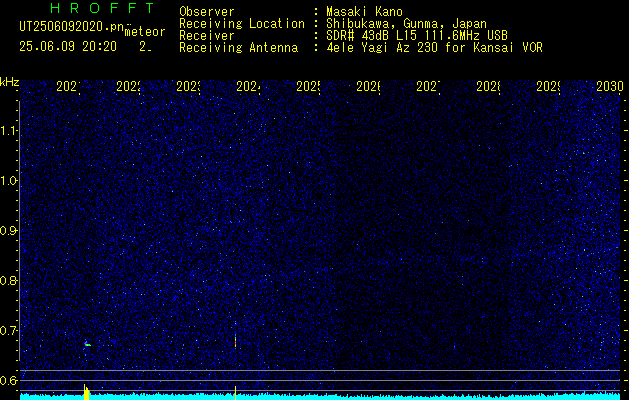This screenshot has width=629, height=400.
Task: Click the "Observer" field label
Action: pos(207,12)
